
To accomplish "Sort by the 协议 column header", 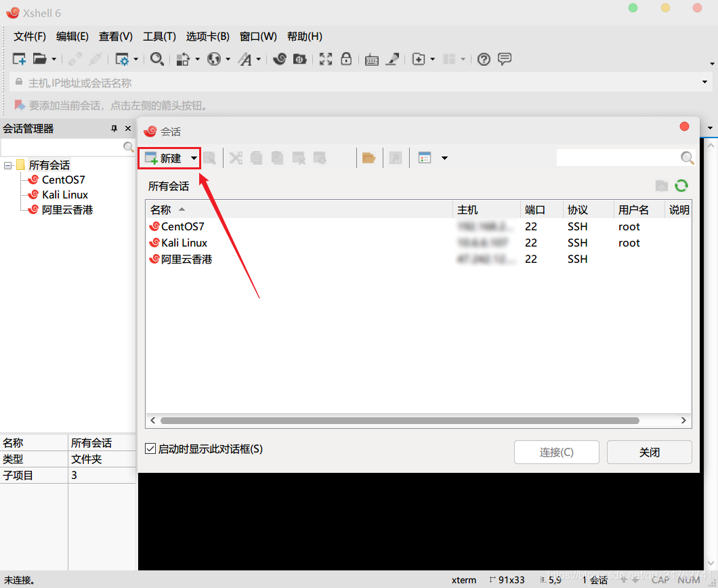I will 589,210.
